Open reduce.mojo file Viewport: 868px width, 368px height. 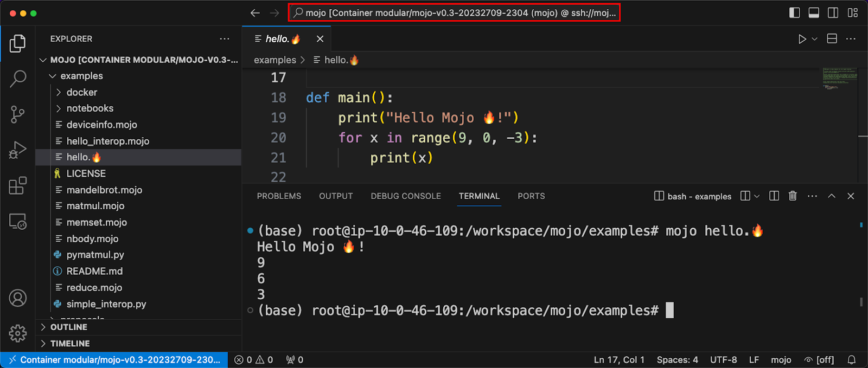pos(138,287)
